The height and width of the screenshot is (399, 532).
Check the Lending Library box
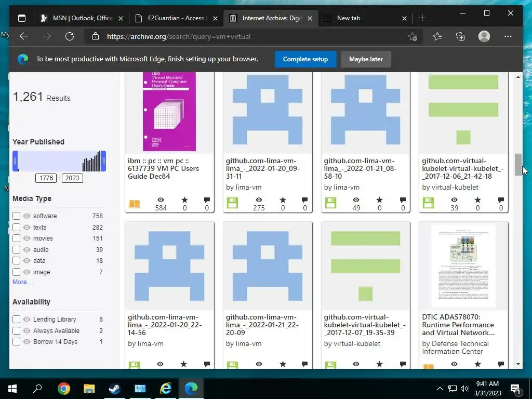(16, 320)
